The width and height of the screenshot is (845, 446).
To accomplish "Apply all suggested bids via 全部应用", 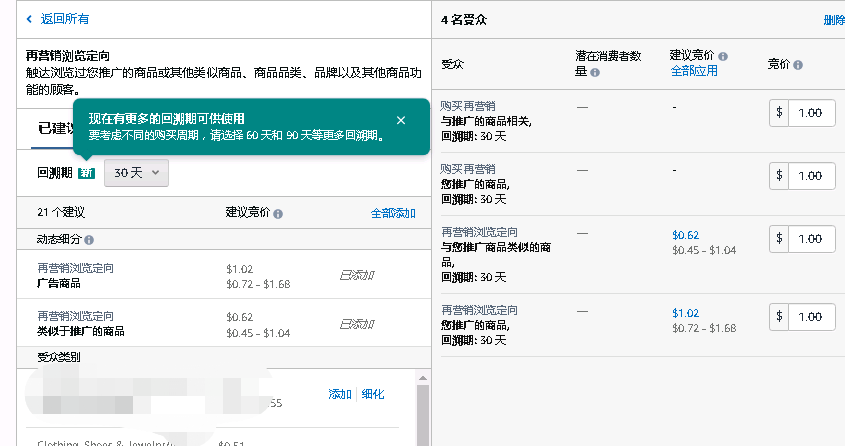I will pyautogui.click(x=694, y=71).
